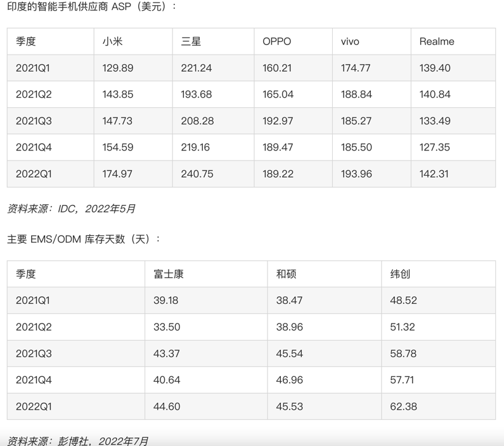
Task: Select the 纬创 column header
Action: click(x=401, y=274)
